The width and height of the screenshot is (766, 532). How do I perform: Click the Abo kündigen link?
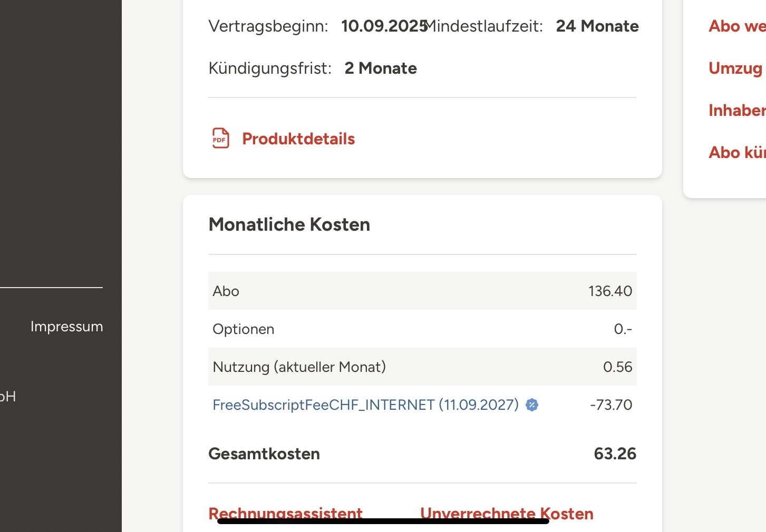[736, 153]
